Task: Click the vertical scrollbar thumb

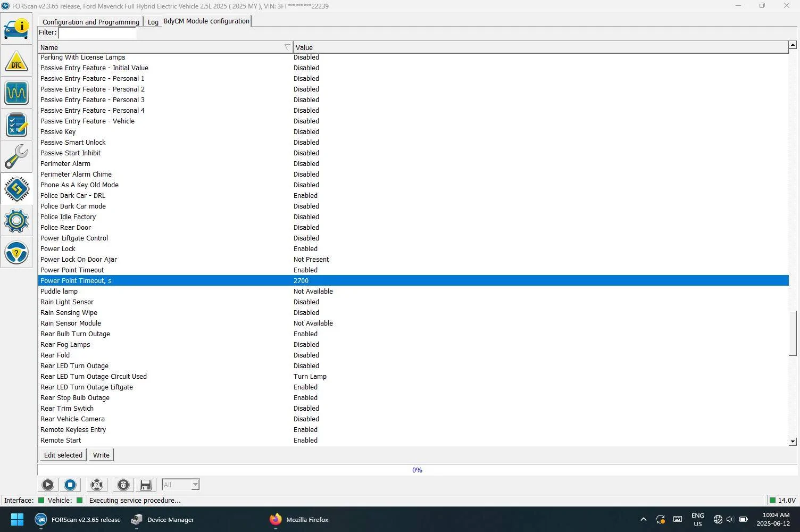Action: (x=793, y=334)
